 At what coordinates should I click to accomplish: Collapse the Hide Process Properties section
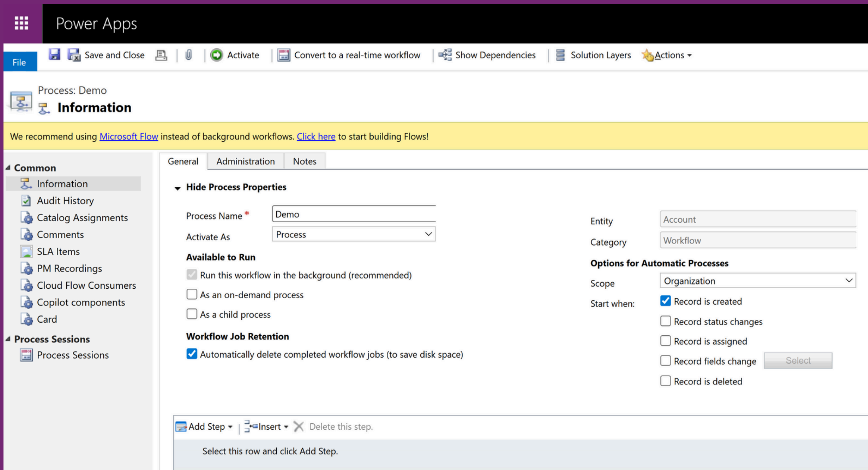click(178, 188)
